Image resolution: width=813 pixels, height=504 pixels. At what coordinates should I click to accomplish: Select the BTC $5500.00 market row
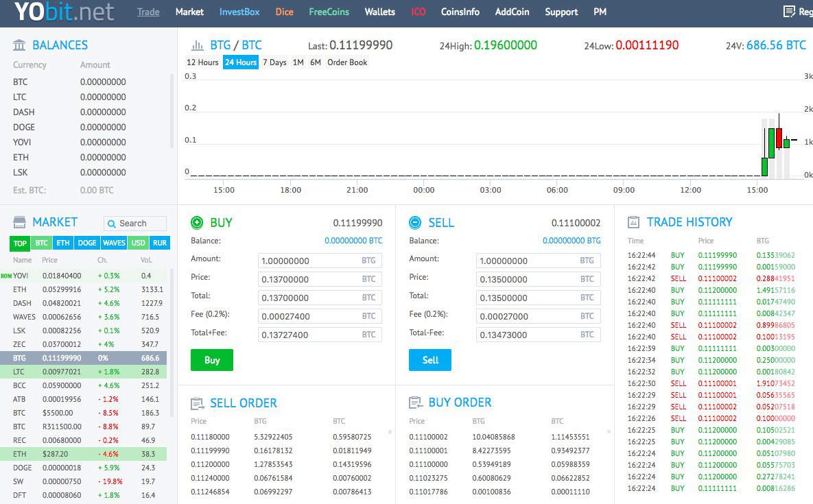pos(84,413)
